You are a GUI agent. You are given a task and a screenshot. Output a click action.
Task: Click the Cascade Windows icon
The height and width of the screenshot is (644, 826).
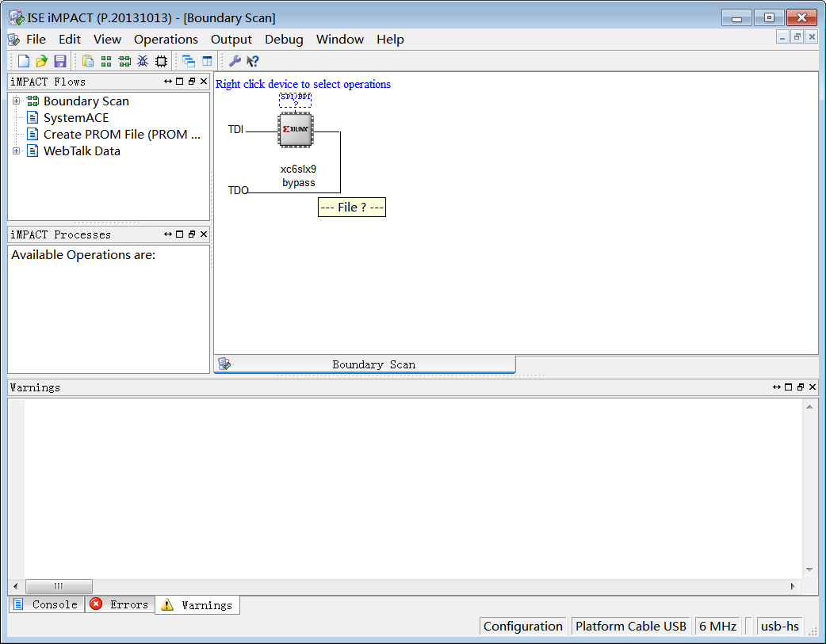[188, 60]
